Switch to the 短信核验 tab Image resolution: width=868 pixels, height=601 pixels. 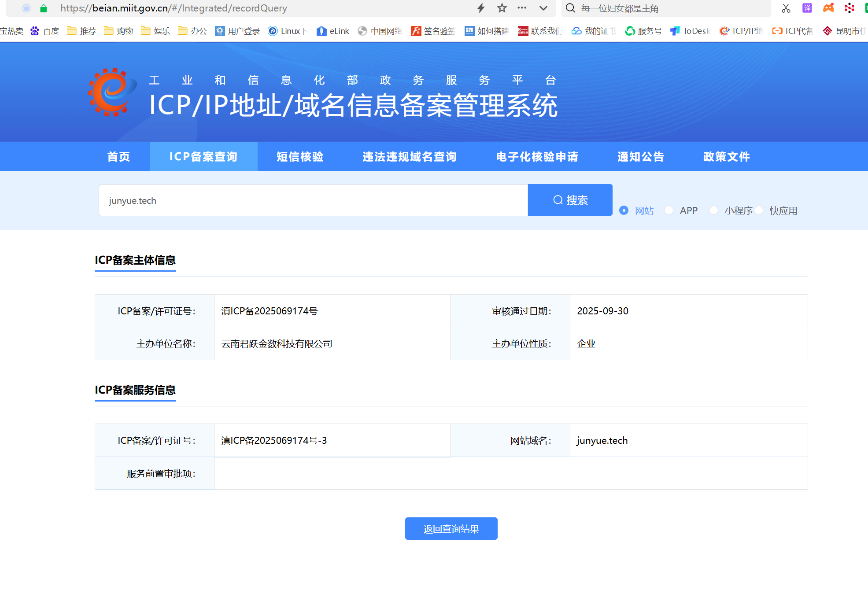300,157
